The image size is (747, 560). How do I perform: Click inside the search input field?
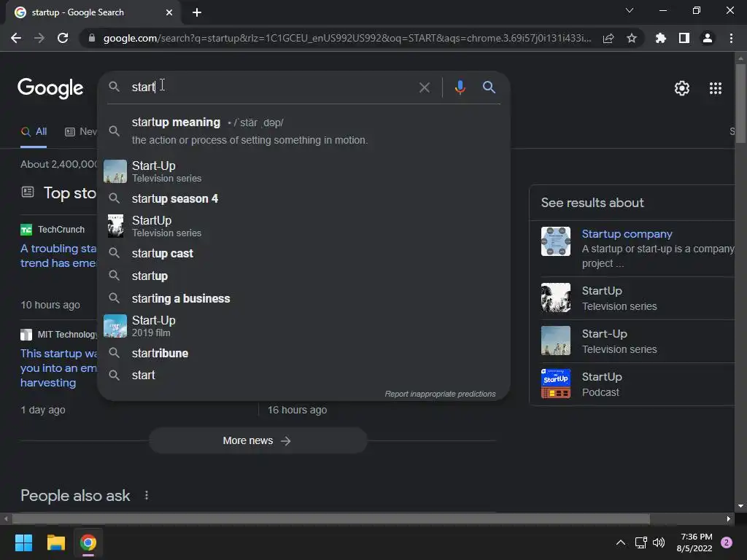[x=271, y=87]
